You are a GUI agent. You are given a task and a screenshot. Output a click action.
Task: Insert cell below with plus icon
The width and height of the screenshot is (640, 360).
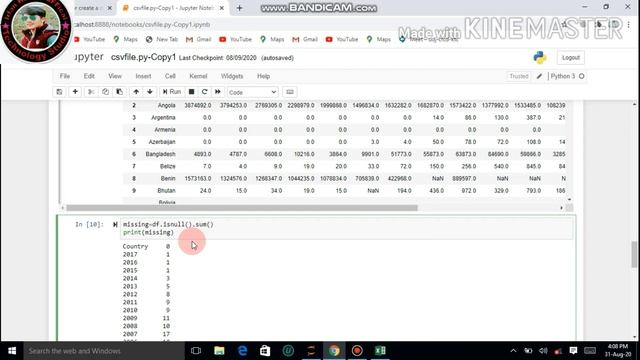pyautogui.click(x=75, y=92)
